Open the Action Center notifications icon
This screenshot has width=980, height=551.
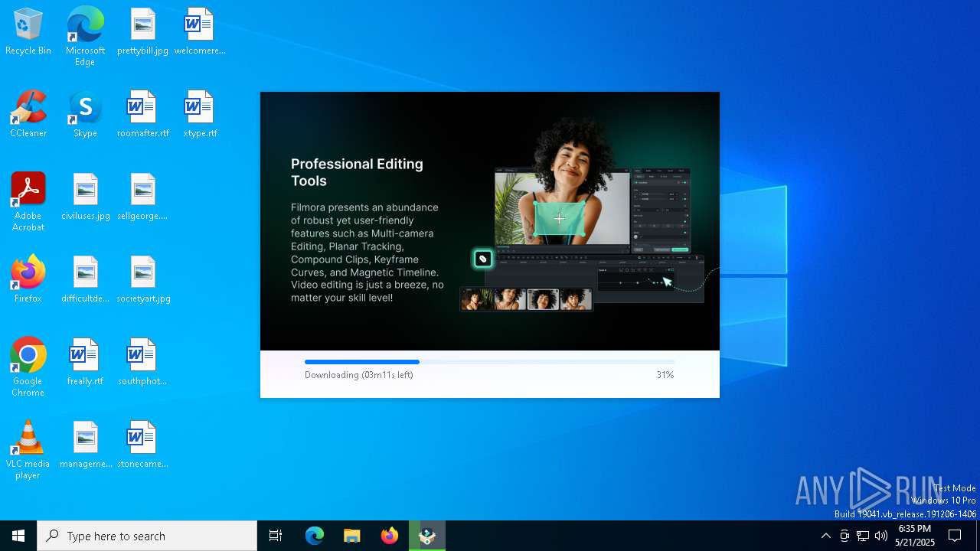point(955,536)
